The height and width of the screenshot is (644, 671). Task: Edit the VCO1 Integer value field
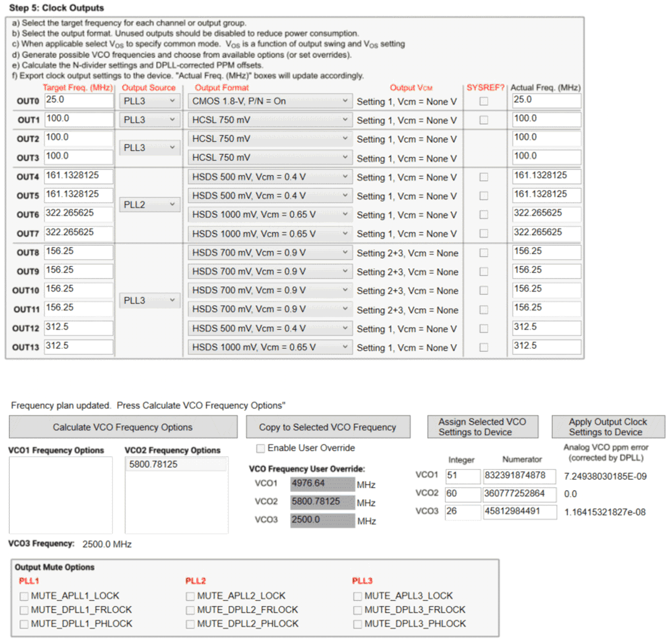[462, 476]
